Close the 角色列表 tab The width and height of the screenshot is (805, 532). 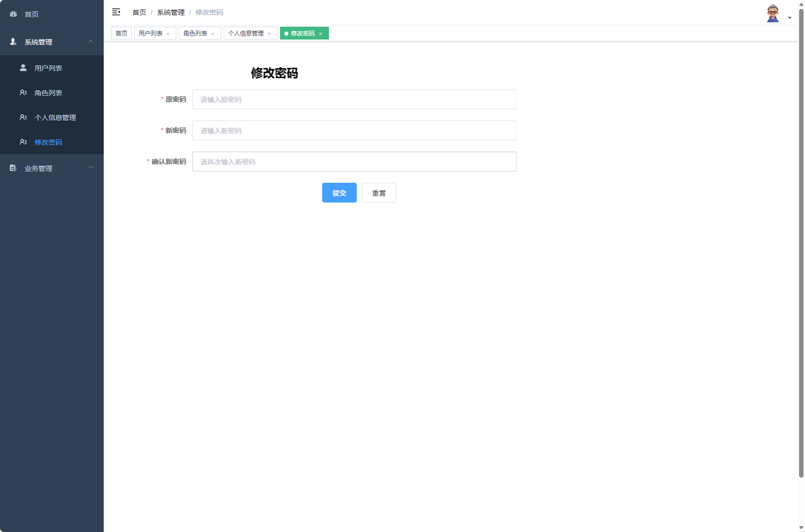tap(213, 33)
